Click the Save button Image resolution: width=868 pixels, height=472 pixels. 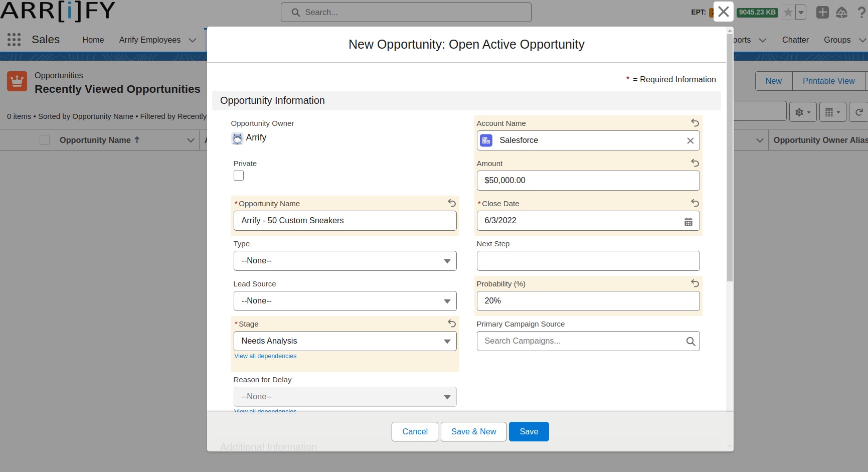coord(529,431)
